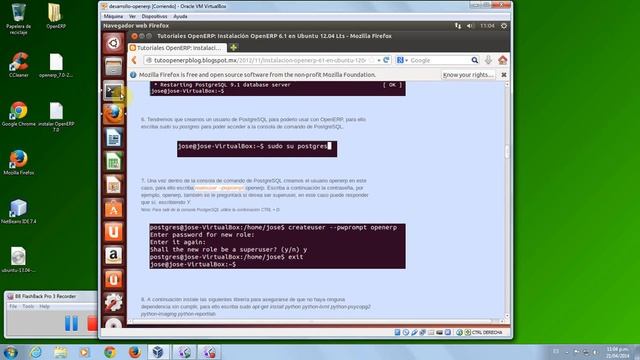The image size is (640, 360).
Task: Dismiss the Mozilla info notification bar
Action: (504, 75)
